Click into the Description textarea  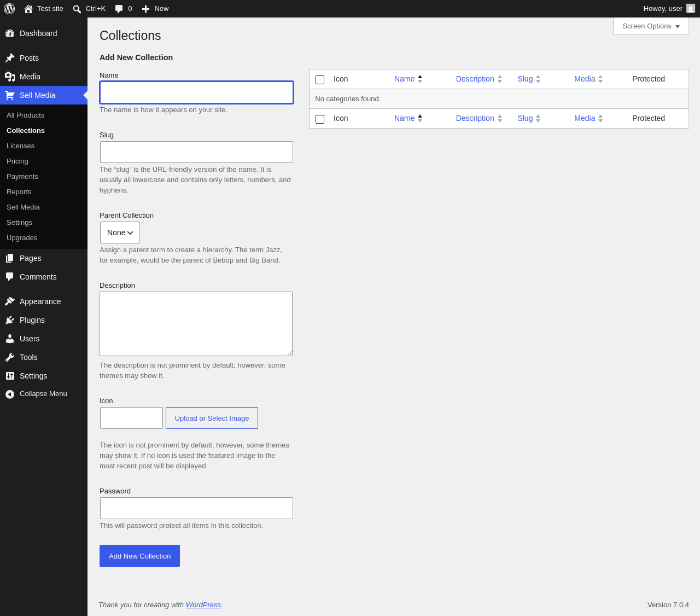click(196, 324)
